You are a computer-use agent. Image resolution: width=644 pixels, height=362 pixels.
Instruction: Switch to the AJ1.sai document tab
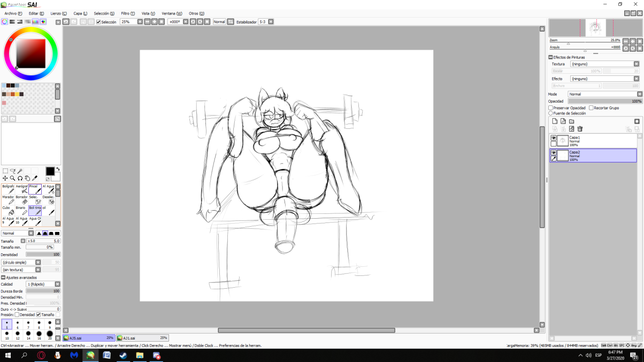143,338
